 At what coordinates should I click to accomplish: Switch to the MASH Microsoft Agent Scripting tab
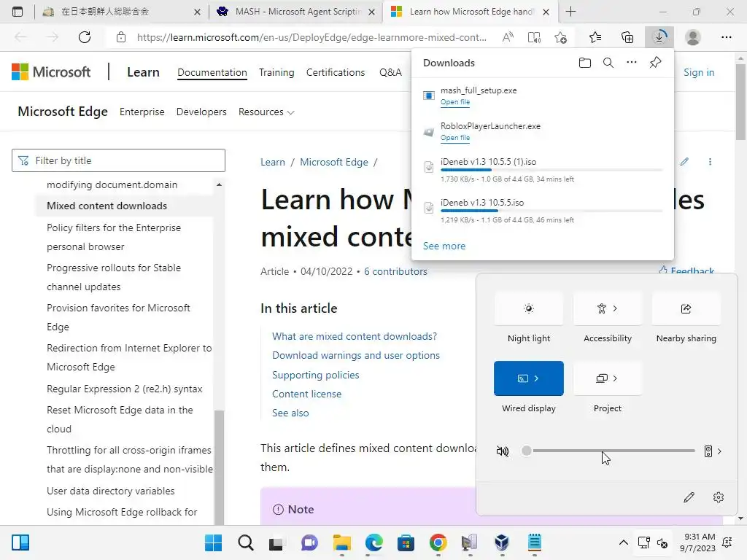(295, 12)
